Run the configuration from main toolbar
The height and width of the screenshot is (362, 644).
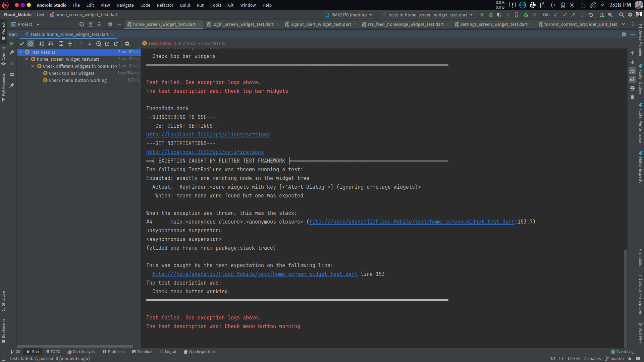[482, 15]
